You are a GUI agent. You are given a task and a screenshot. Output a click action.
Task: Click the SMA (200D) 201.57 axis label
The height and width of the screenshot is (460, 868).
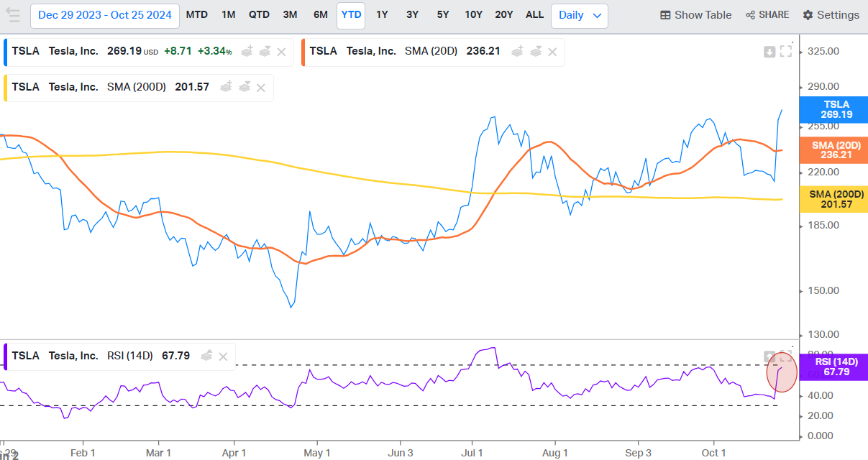pos(834,199)
